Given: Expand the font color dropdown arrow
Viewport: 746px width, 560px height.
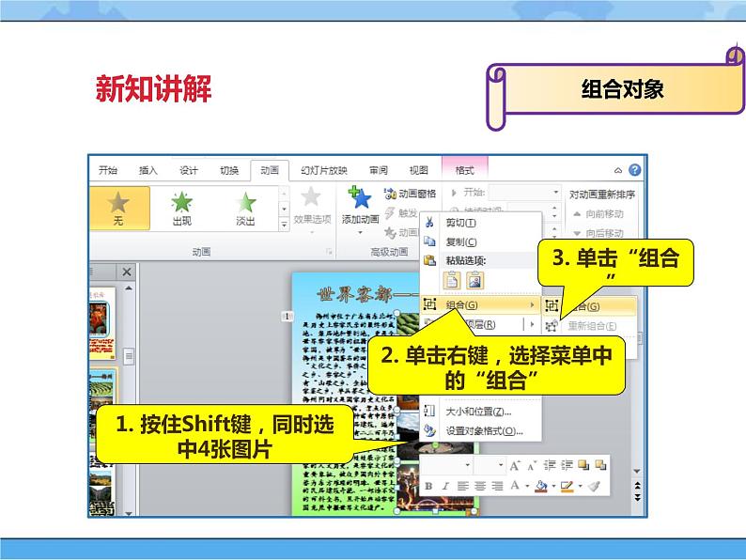Looking at the screenshot, I should (x=527, y=487).
